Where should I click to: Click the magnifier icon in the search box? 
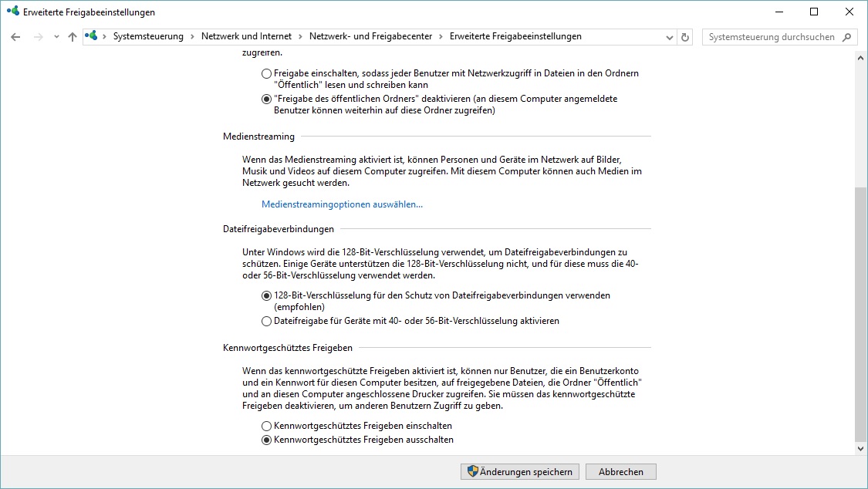click(x=848, y=36)
